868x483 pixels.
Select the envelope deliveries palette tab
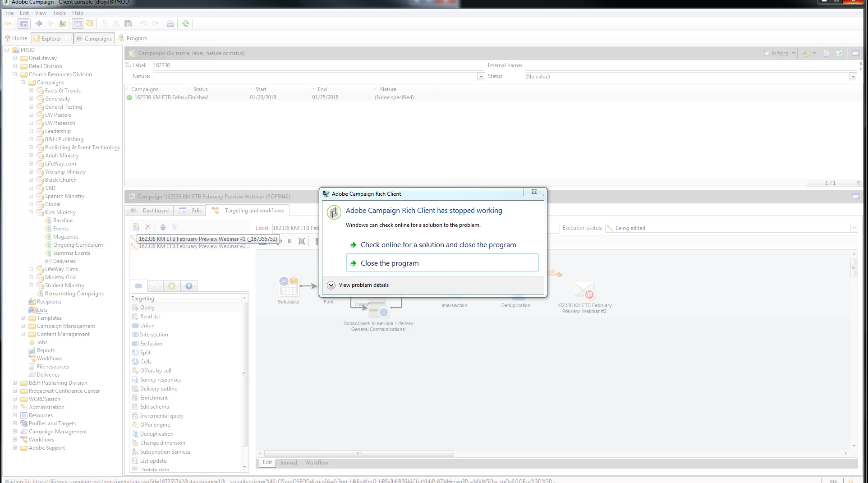tap(155, 286)
